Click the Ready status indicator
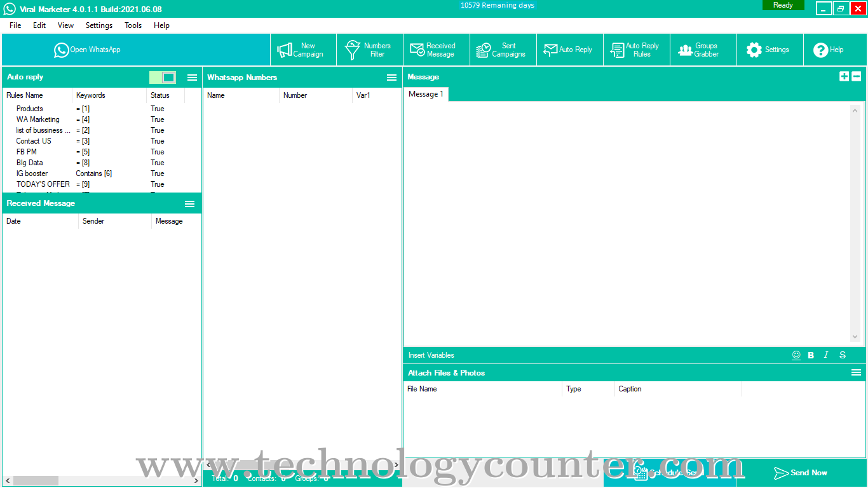 [783, 5]
